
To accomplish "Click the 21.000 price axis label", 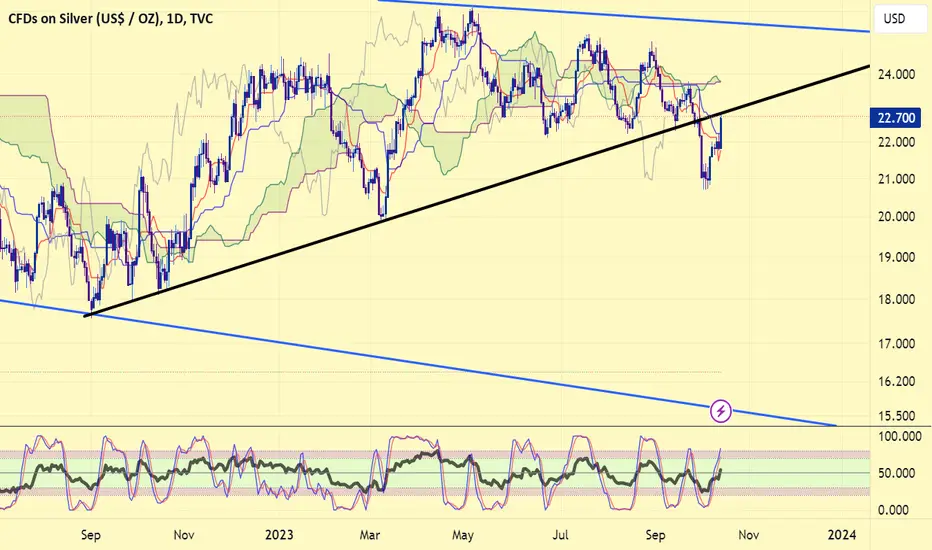I will pos(896,179).
